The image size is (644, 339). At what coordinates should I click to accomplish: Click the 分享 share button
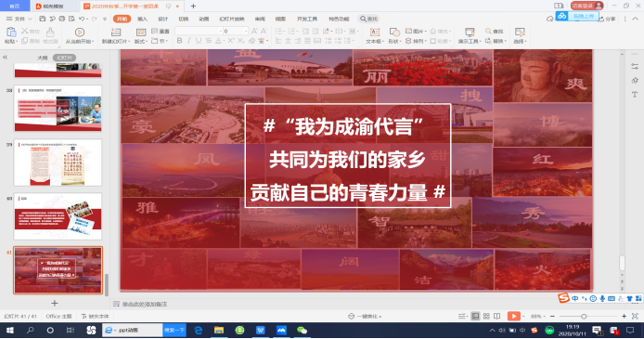(609, 19)
